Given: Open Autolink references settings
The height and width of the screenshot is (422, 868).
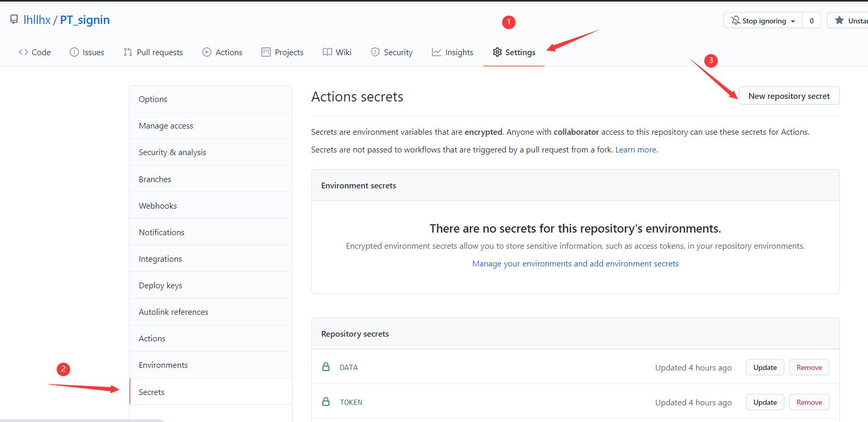Looking at the screenshot, I should tap(211, 312).
